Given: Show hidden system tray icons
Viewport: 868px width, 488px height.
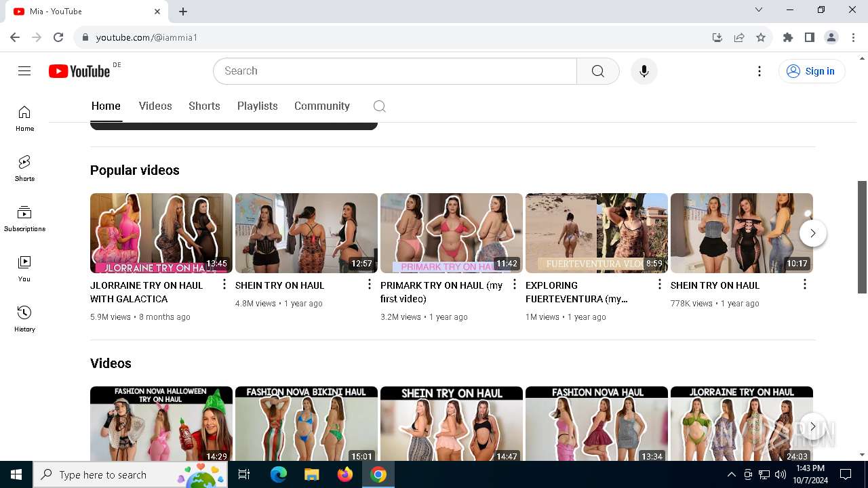Looking at the screenshot, I should (731, 474).
